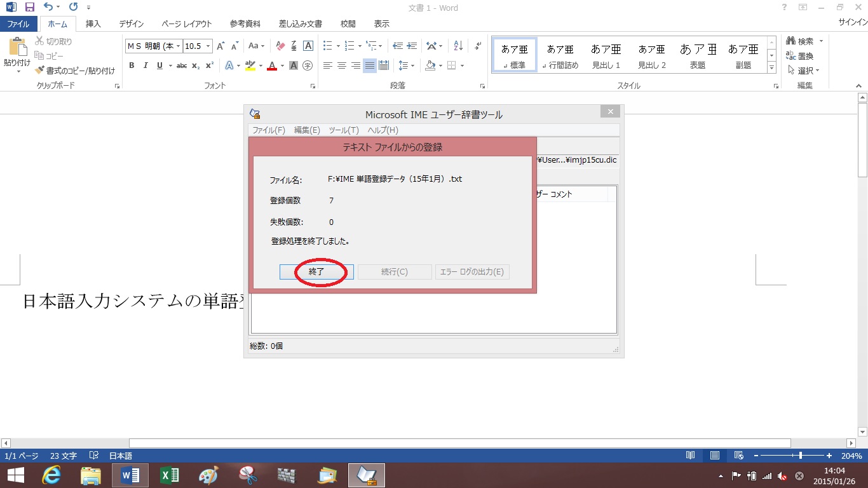This screenshot has width=868, height=488.
Task: Switch to the Insert (挿入) tab
Action: pyautogui.click(x=93, y=24)
